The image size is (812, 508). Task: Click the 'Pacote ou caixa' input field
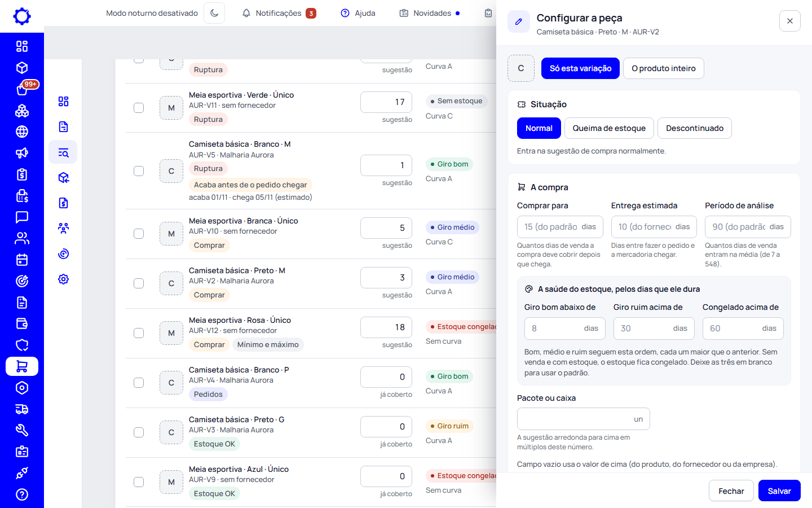point(584,419)
